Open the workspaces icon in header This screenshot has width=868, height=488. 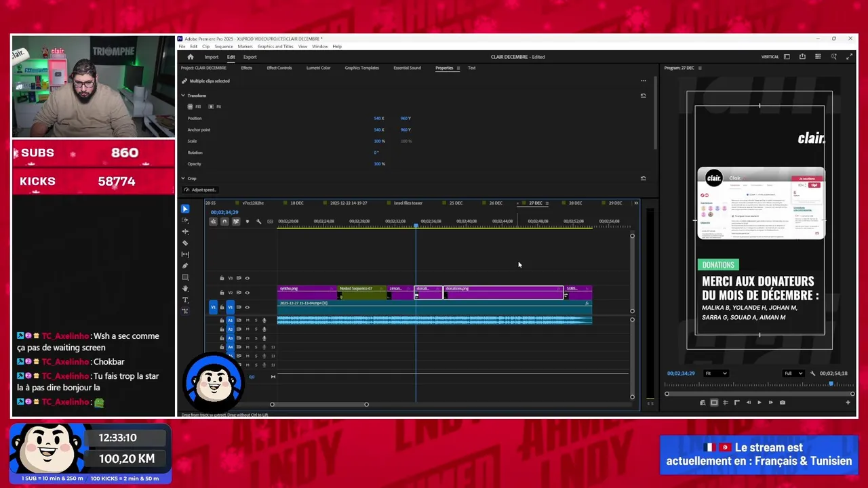tap(787, 57)
